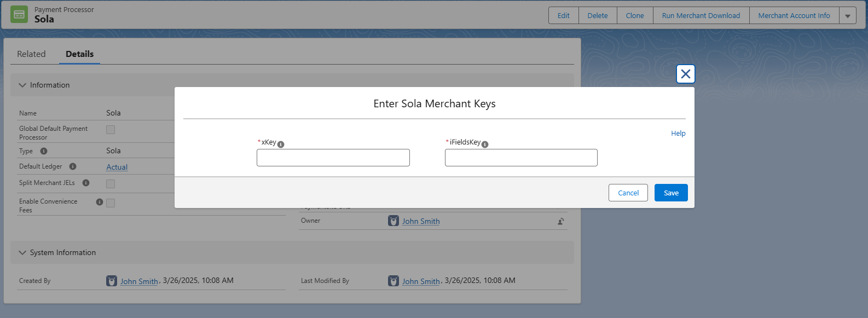The image size is (868, 318).
Task: Click the Created By date 3/26/2025, 10:08 AM
Action: point(198,280)
